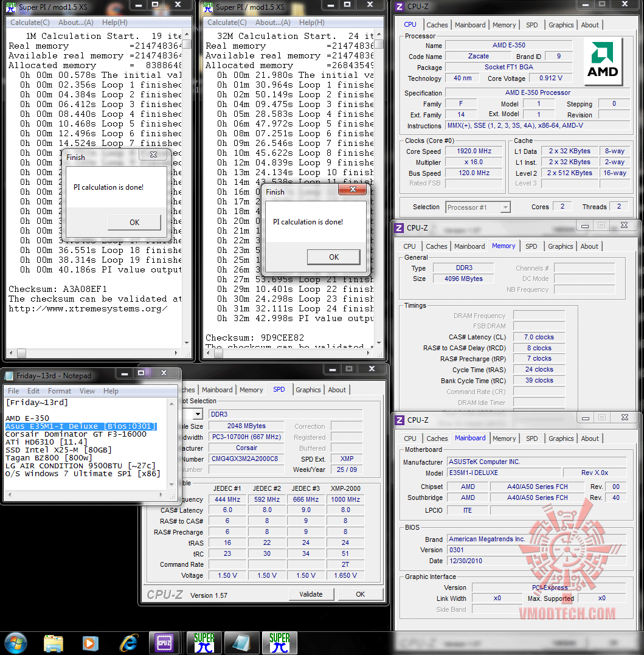Click Core Speed value 1920.0 MHz
The height and width of the screenshot is (655, 644).
pyautogui.click(x=474, y=151)
